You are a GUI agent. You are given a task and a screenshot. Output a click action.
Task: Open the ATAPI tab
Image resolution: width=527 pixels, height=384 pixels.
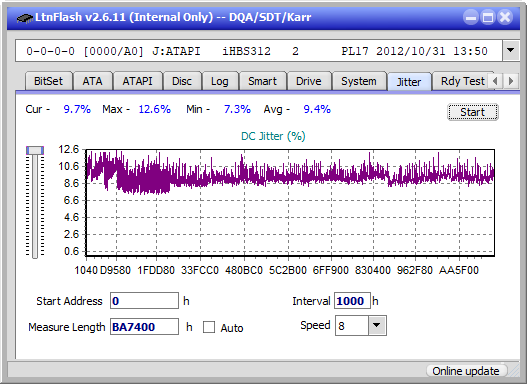pyautogui.click(x=137, y=81)
